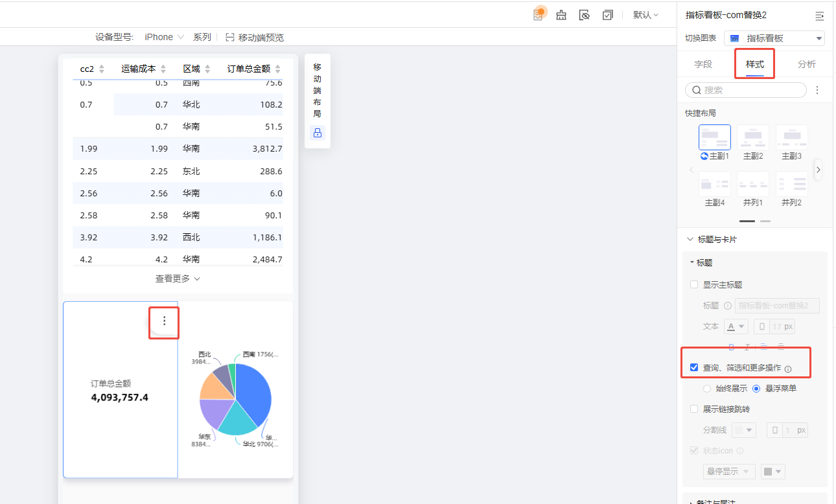Screen dimensions: 836x504
Task: Switch to the 字段 tab
Action: tap(703, 64)
